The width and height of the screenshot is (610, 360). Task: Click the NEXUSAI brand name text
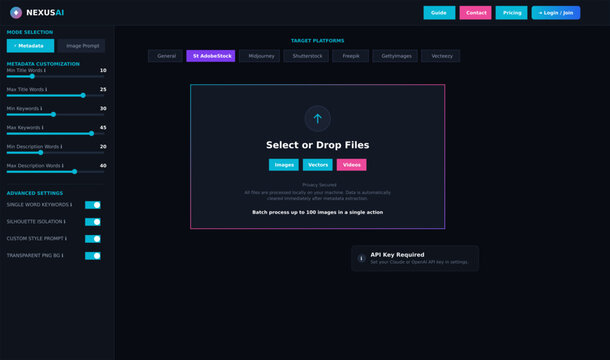coord(45,13)
